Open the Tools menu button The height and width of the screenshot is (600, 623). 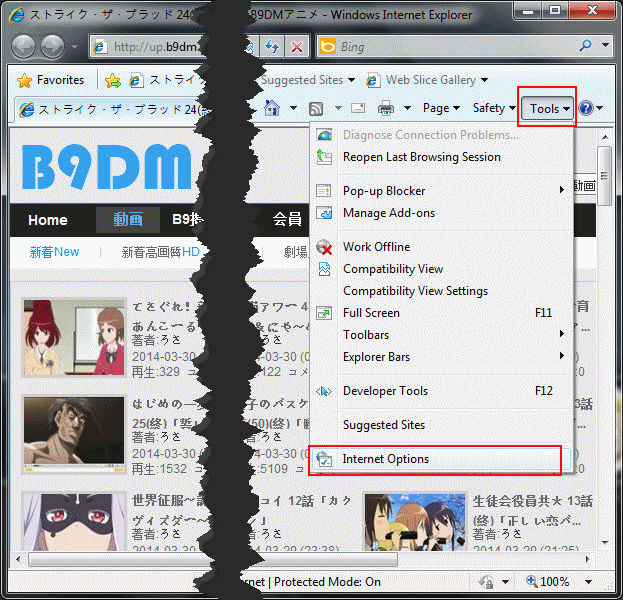click(x=547, y=108)
